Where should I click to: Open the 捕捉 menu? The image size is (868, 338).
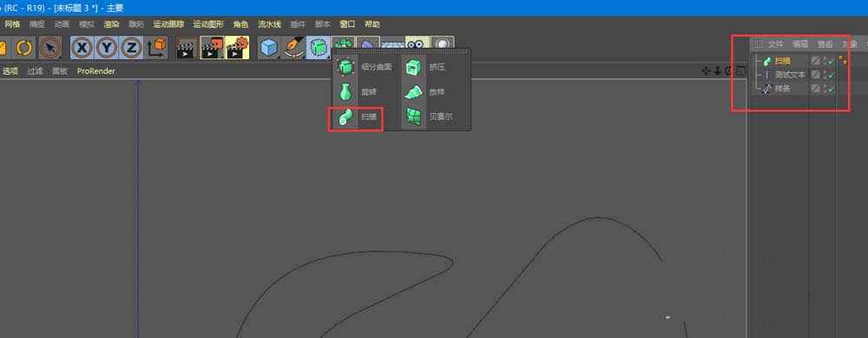(x=37, y=24)
